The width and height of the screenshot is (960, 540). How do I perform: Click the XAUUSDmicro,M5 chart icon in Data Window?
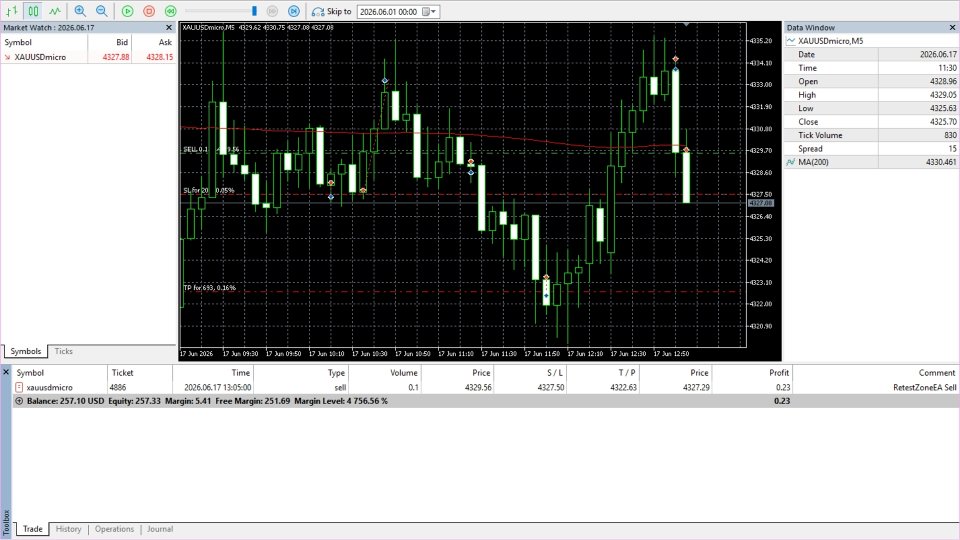790,41
